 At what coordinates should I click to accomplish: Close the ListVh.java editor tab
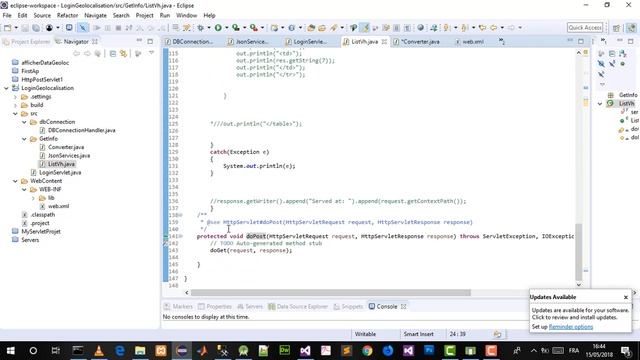tap(384, 42)
